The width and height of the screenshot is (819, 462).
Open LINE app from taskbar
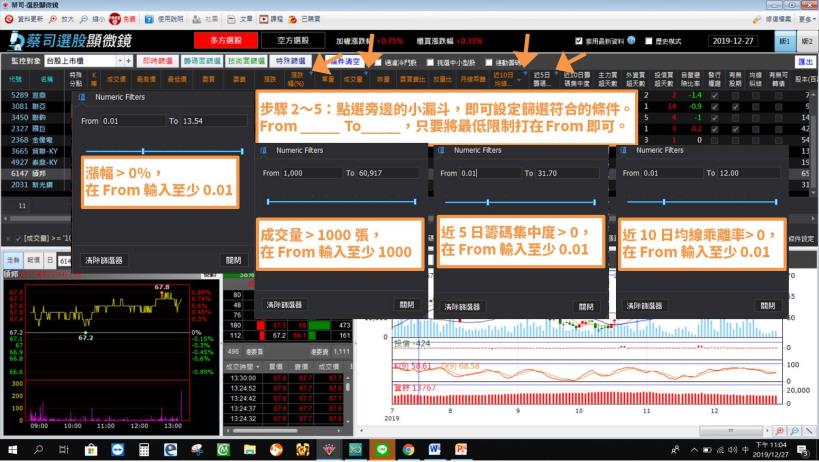382,449
